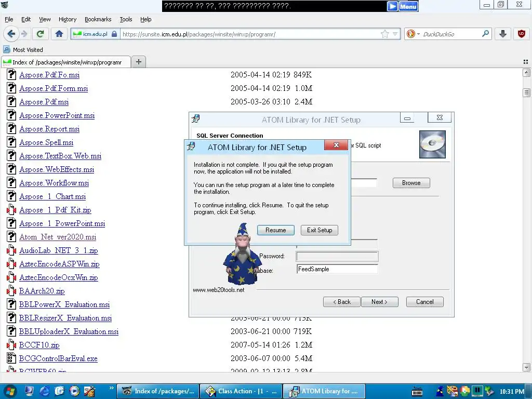This screenshot has height=399, width=532.
Task: Switch to Class Action taskbar window
Action: (x=241, y=391)
